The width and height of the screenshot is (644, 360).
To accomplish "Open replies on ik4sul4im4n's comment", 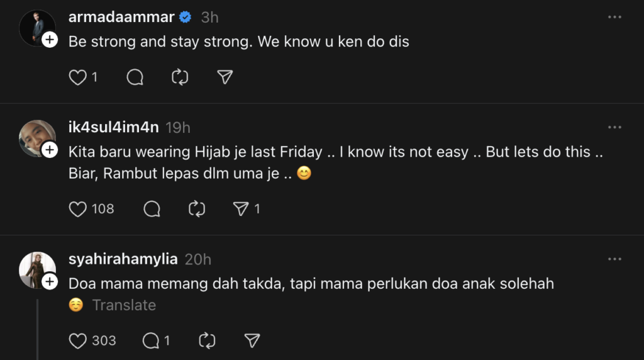I will [x=152, y=209].
